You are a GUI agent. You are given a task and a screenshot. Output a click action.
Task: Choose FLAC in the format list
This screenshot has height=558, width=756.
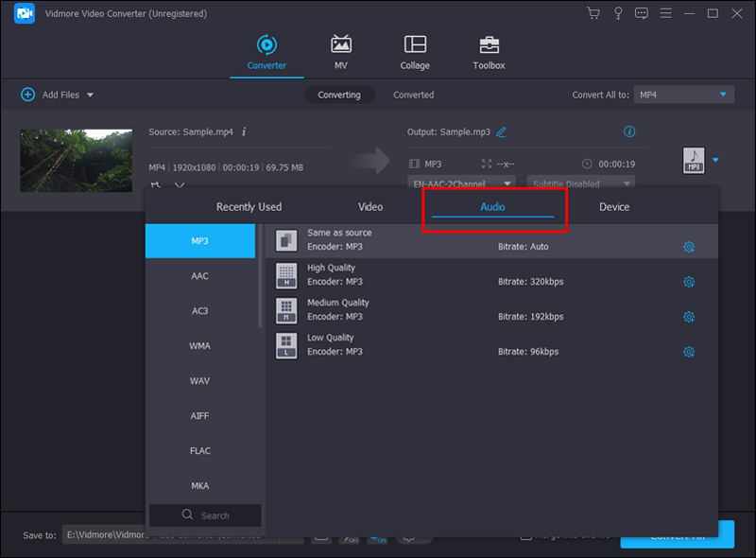click(200, 451)
